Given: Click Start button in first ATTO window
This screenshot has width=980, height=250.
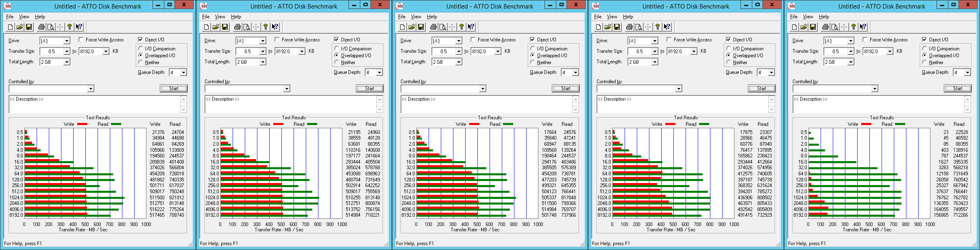Looking at the screenshot, I should tap(174, 88).
